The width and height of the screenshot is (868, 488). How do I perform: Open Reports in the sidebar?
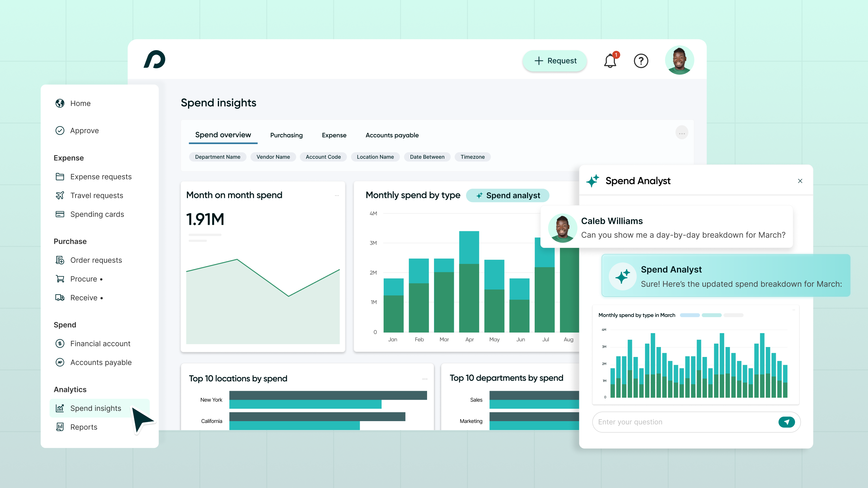point(83,427)
